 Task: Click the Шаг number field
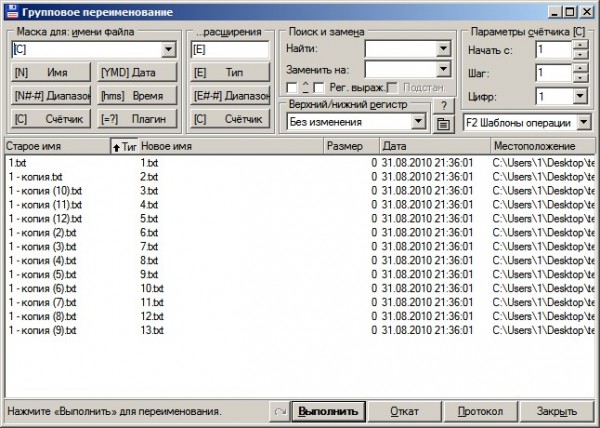[554, 73]
